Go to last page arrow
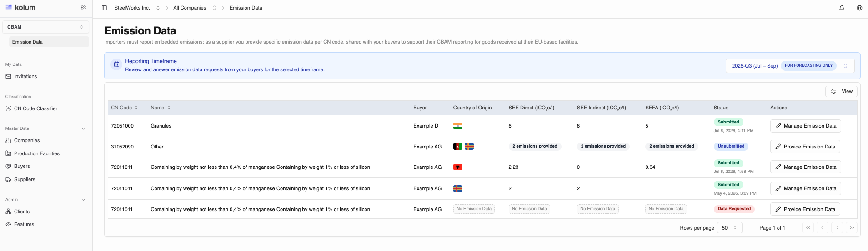 click(852, 228)
